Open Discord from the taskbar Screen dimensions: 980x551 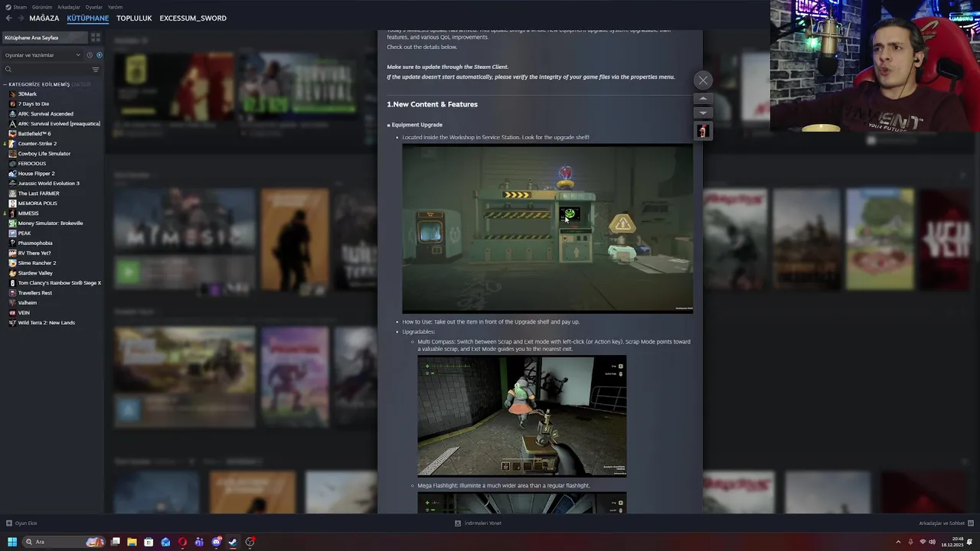(216, 542)
